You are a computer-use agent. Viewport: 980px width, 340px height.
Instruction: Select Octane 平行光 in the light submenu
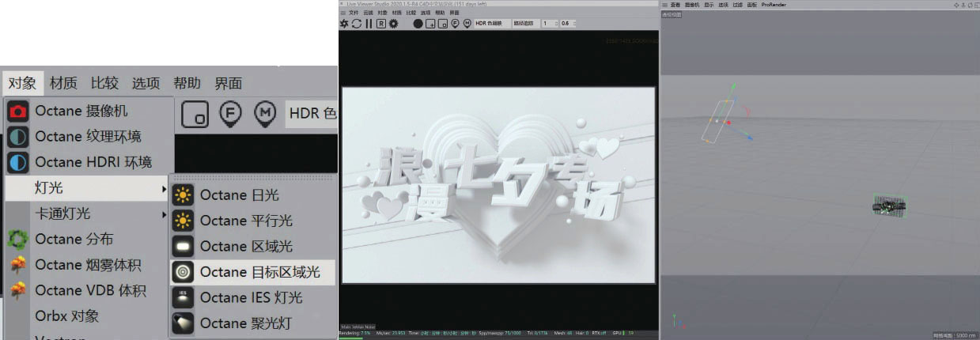(x=253, y=220)
